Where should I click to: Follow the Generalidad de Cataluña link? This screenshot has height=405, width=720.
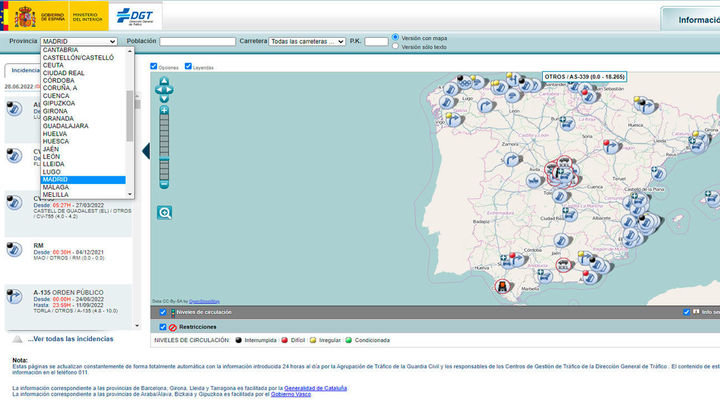pos(315,387)
